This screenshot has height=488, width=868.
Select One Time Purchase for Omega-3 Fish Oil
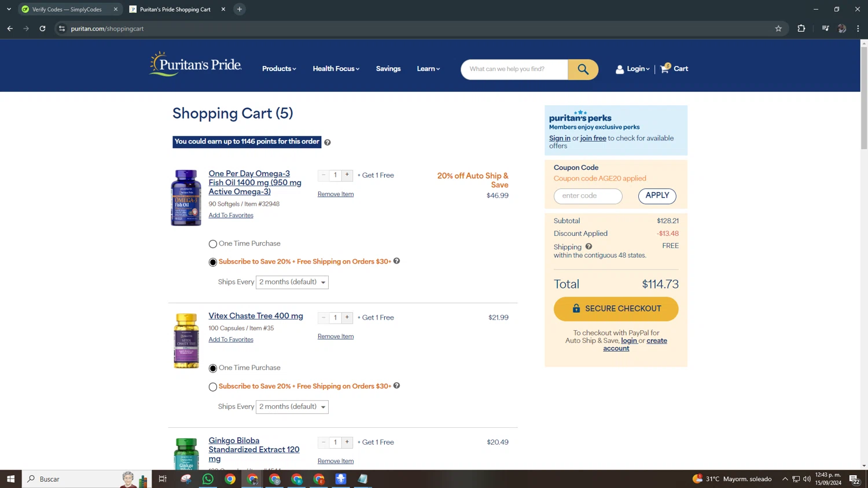click(x=213, y=244)
